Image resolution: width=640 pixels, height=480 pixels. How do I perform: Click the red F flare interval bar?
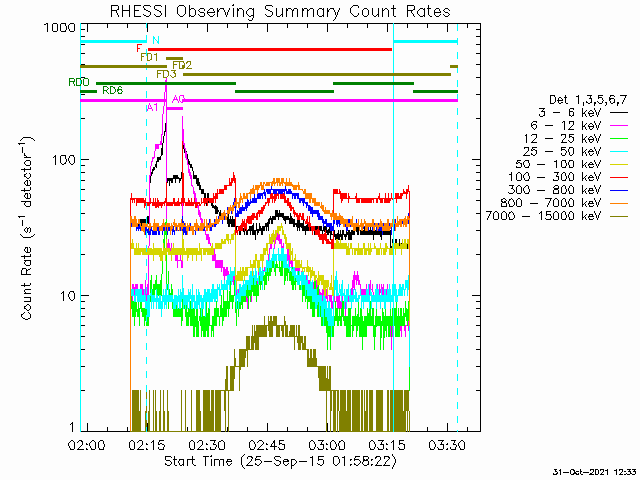(270, 49)
